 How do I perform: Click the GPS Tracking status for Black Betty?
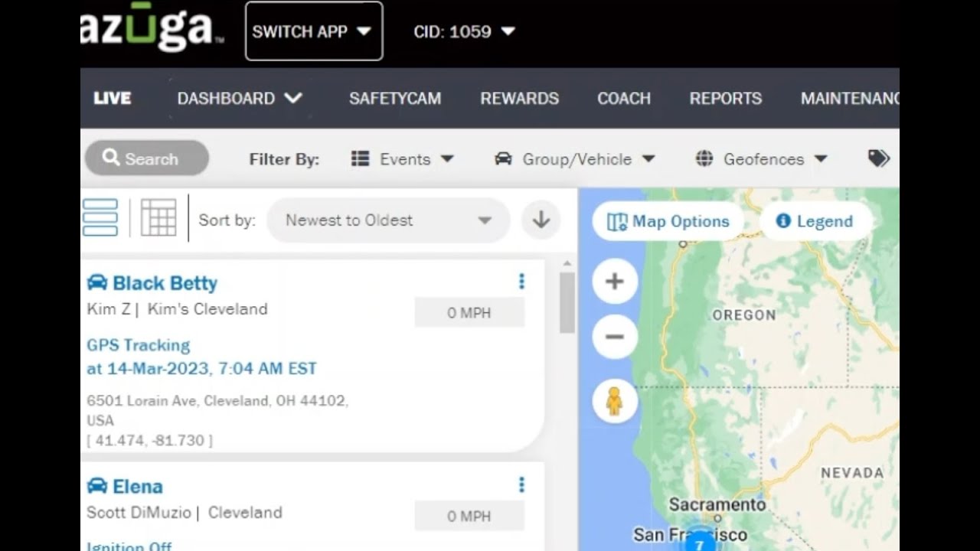point(139,345)
